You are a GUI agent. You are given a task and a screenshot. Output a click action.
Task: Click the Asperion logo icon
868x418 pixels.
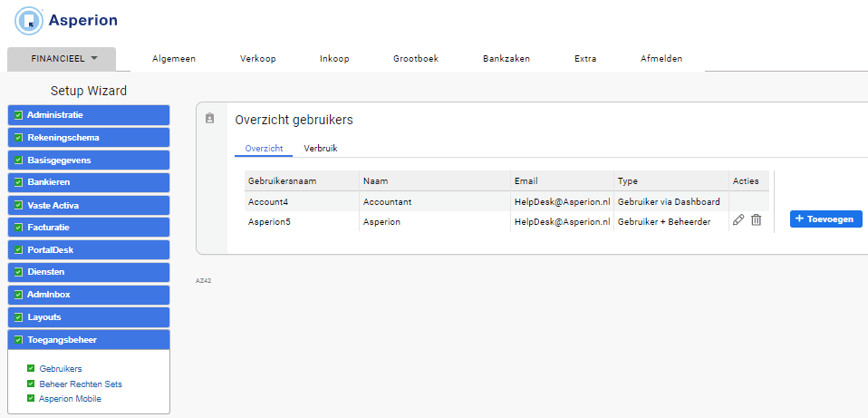[29, 21]
